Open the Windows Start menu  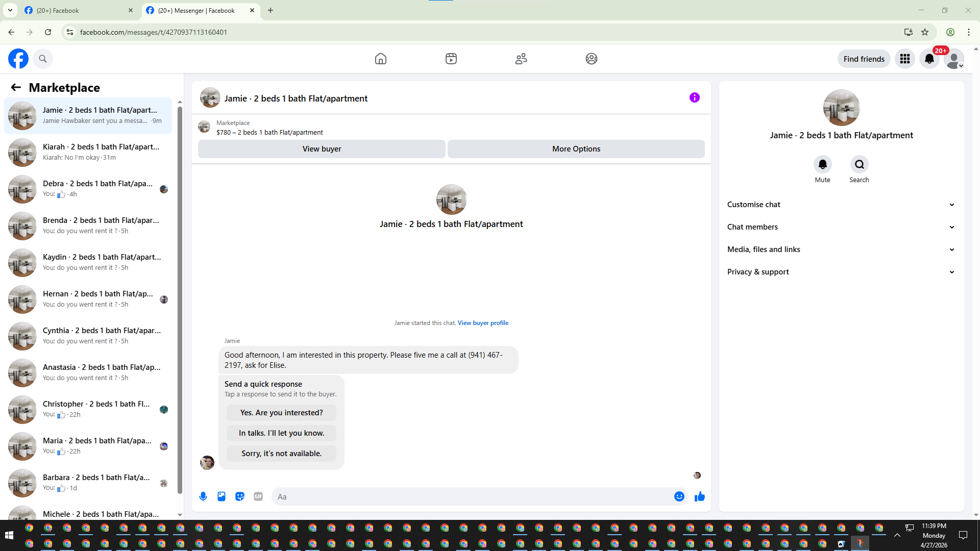(9, 535)
